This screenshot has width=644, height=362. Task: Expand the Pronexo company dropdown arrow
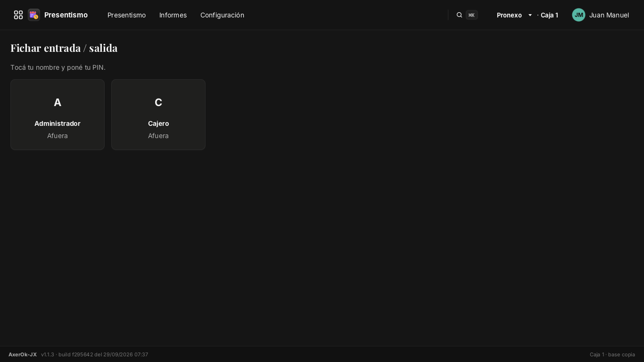click(x=530, y=15)
